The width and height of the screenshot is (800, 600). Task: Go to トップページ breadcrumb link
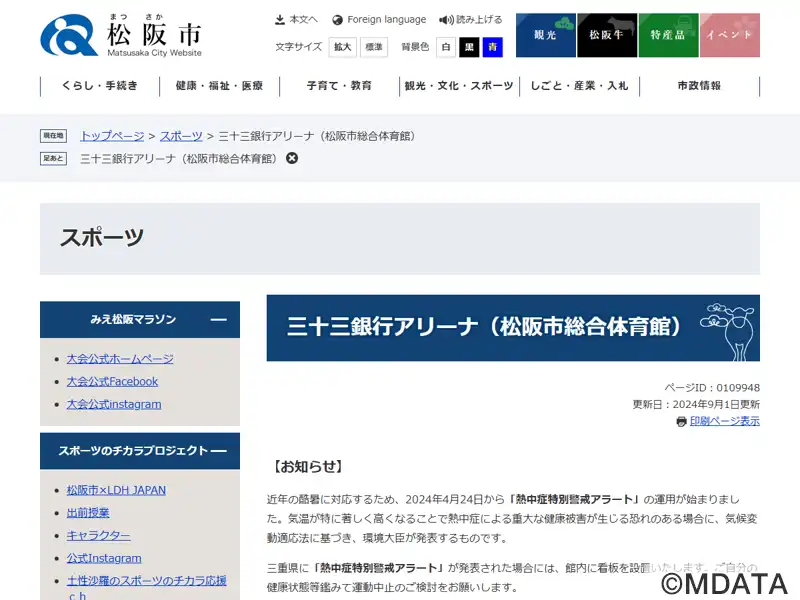[x=112, y=136]
